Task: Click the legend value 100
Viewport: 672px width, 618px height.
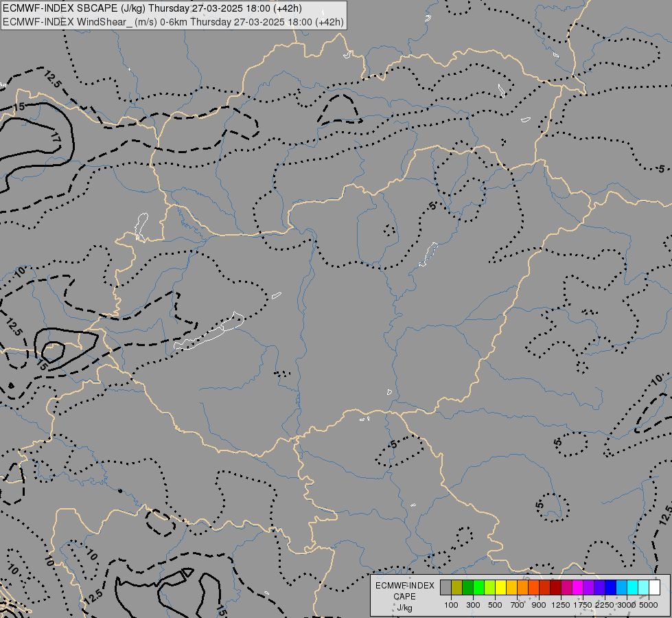Action: pos(451,605)
